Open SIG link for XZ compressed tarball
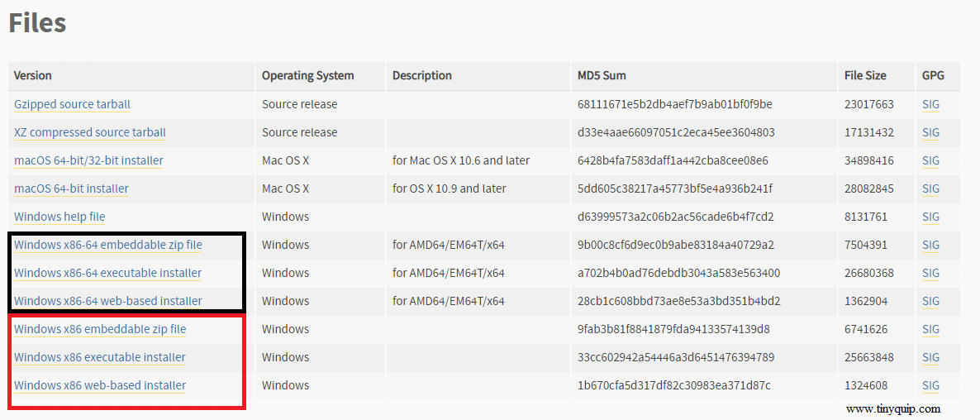The width and height of the screenshot is (980, 420). pyautogui.click(x=930, y=132)
